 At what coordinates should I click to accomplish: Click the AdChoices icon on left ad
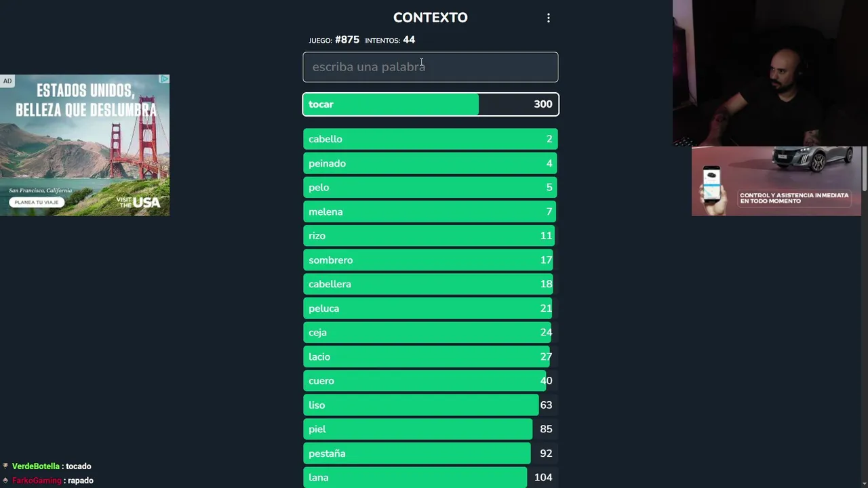(164, 79)
